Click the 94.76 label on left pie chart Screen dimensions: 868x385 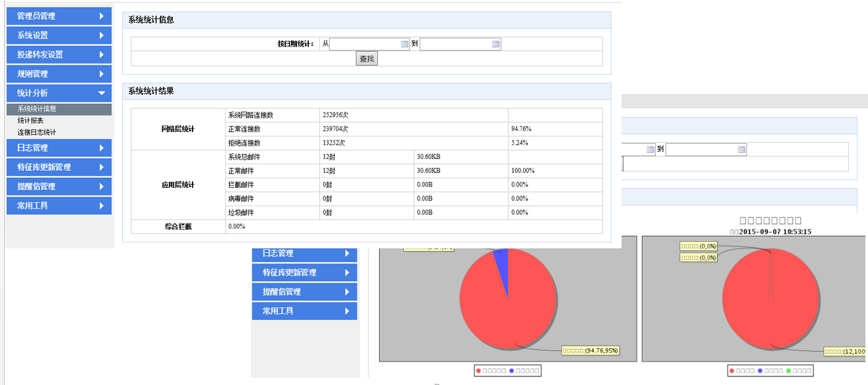590,350
